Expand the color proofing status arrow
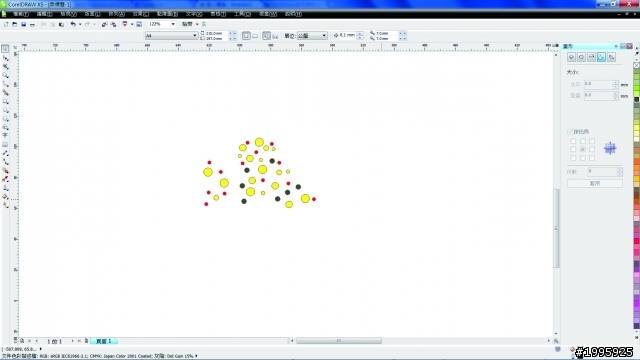The width and height of the screenshot is (640, 360). 196,356
